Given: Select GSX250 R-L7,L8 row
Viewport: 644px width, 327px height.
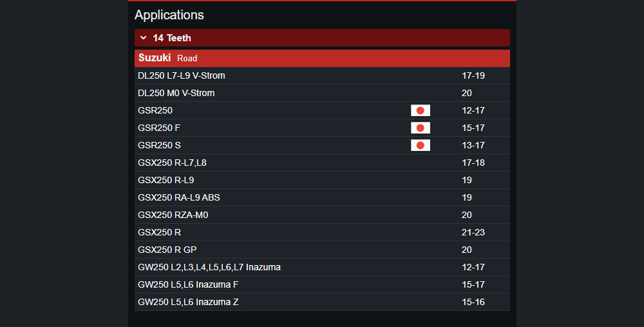Looking at the screenshot, I should 172,163.
